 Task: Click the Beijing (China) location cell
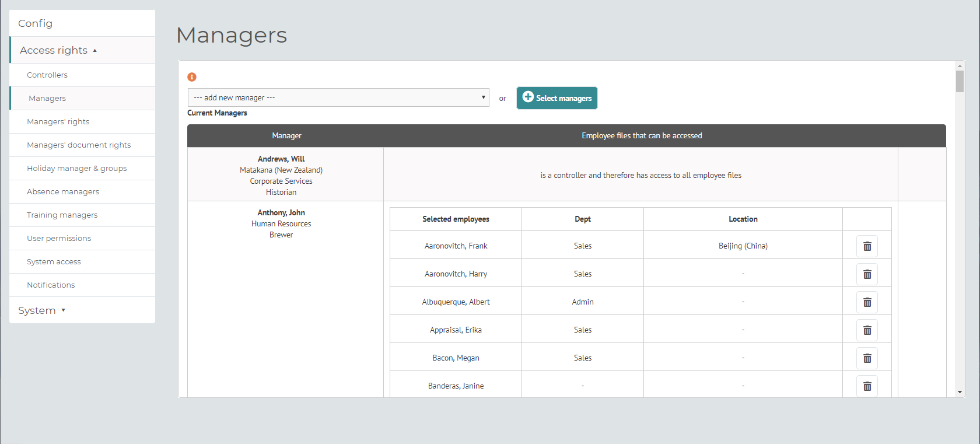click(x=743, y=246)
